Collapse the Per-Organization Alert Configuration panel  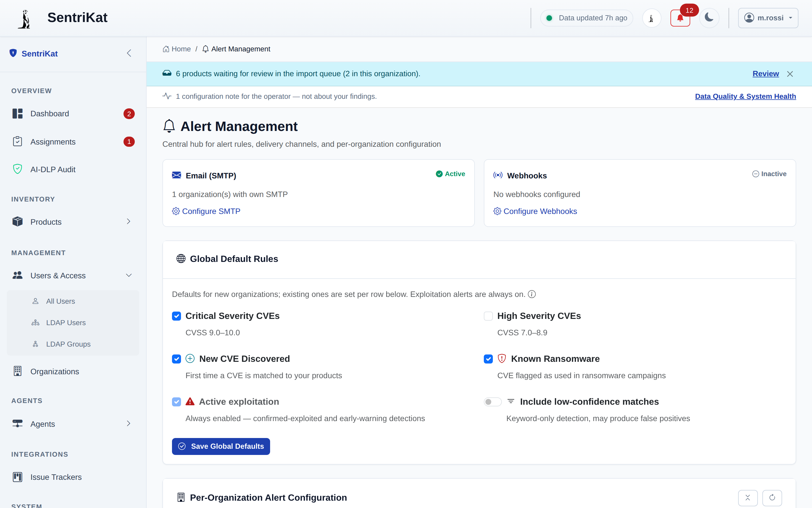(x=748, y=498)
